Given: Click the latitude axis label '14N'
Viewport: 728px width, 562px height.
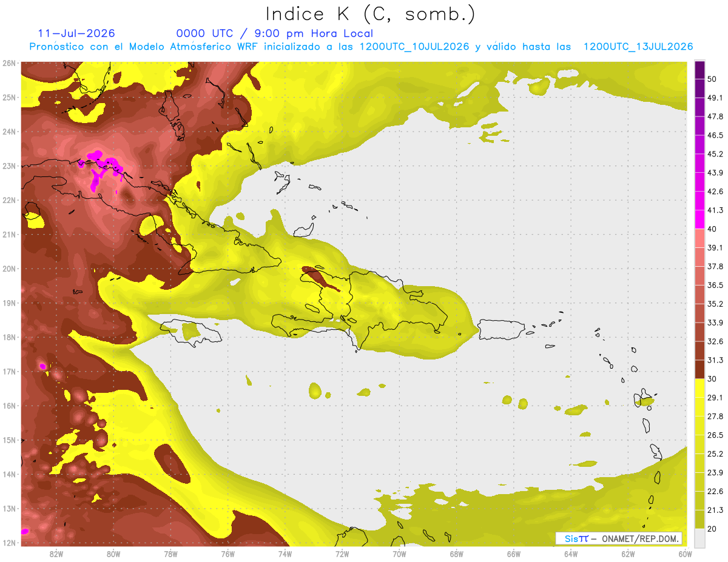Looking at the screenshot, I should (9, 474).
